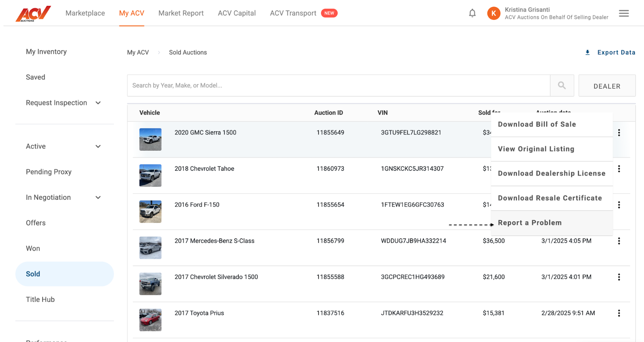This screenshot has width=644, height=342.
Task: Click VIN 3GCPCREC1HG493689
Action: click(x=413, y=277)
